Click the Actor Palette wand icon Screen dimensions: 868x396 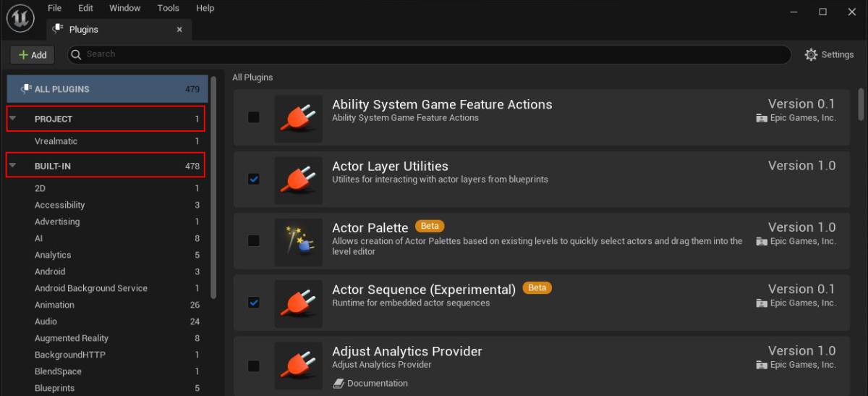tap(298, 241)
